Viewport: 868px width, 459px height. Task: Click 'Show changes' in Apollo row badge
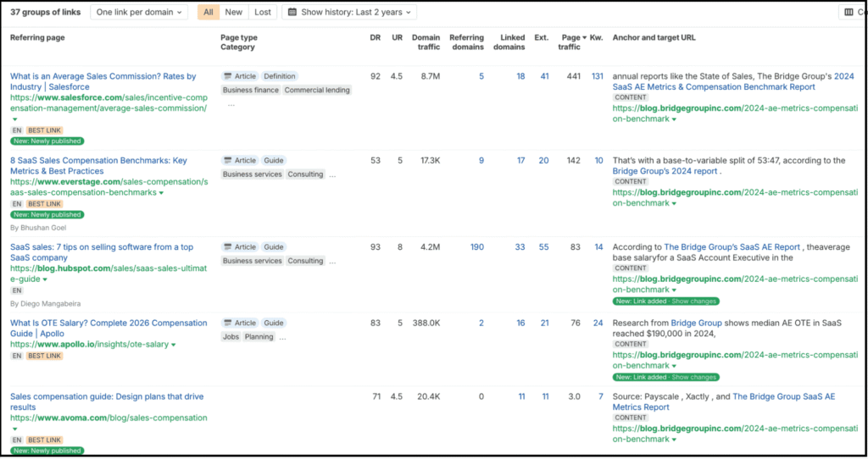point(693,377)
